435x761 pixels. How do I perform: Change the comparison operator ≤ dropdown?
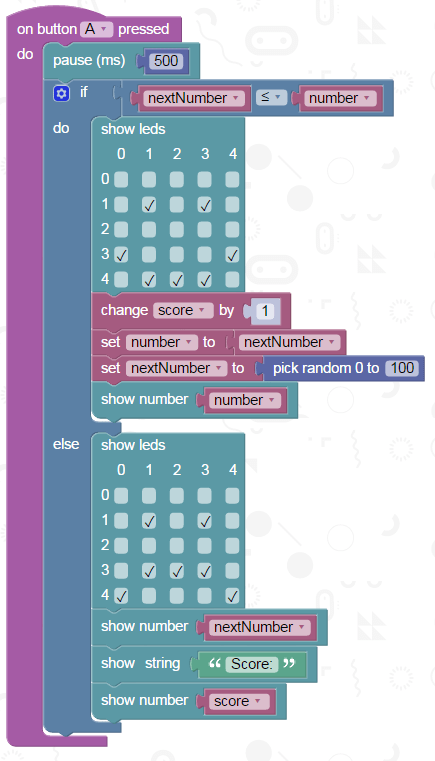tap(271, 98)
